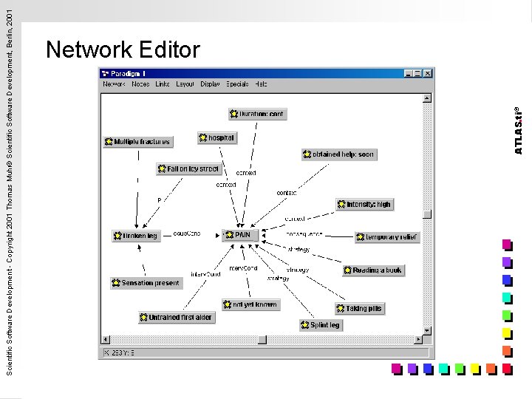The image size is (532, 399).
Task: Click the horizontal scrollbar left arrow
Action: pos(106,339)
